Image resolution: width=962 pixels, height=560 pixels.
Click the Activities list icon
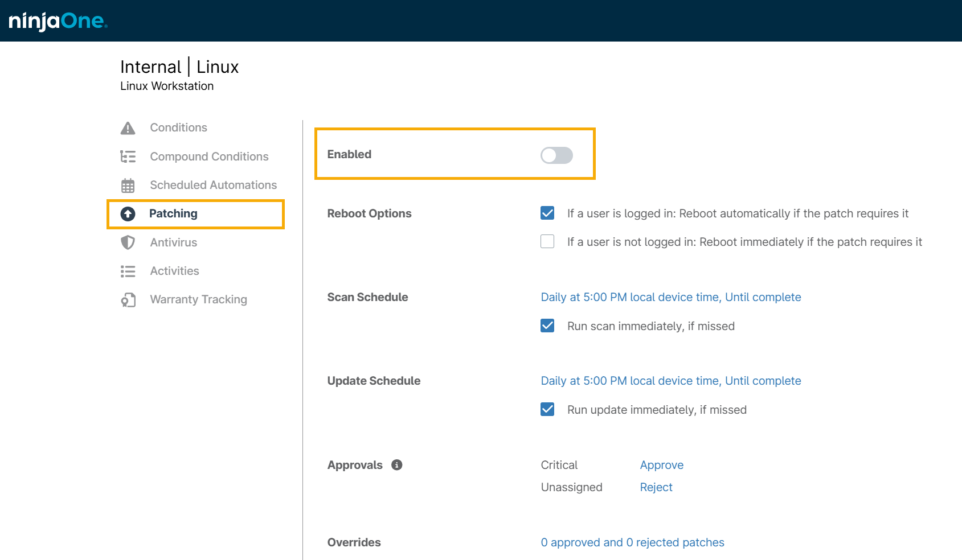[128, 271]
